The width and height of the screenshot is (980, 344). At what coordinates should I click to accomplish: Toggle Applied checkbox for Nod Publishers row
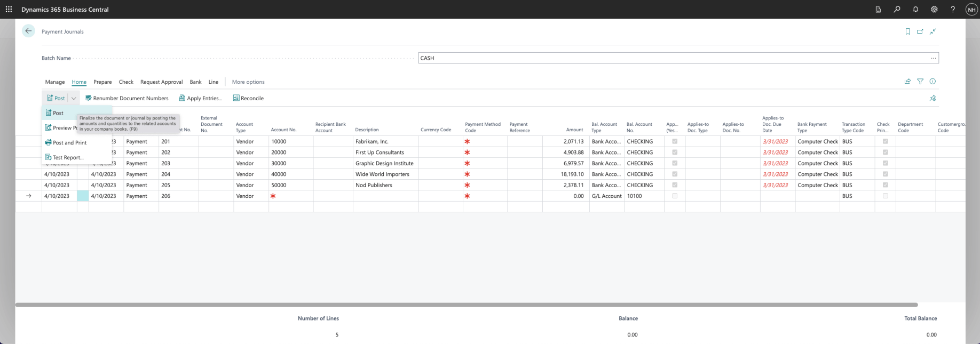[675, 185]
